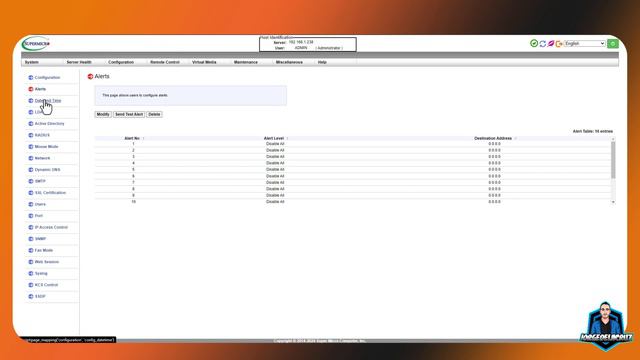The height and width of the screenshot is (360, 640).
Task: Click the alert table scroll-down arrow
Action: pyautogui.click(x=613, y=202)
